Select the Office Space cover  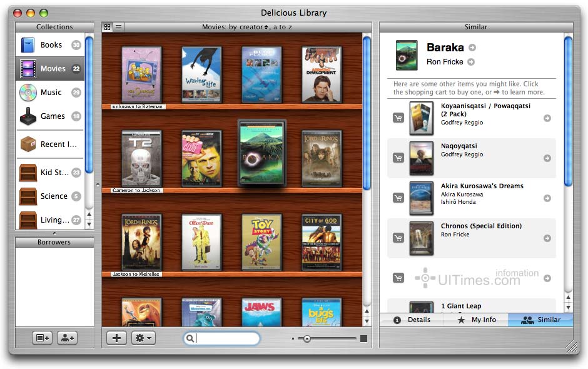(202, 242)
